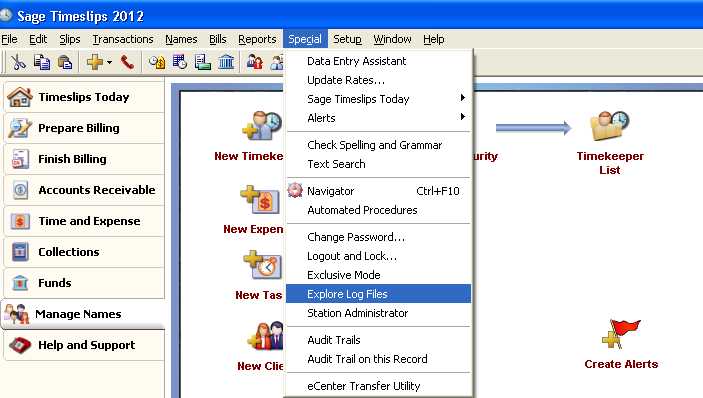
Task: Click the calendar with clock toolbar icon
Action: [180, 62]
